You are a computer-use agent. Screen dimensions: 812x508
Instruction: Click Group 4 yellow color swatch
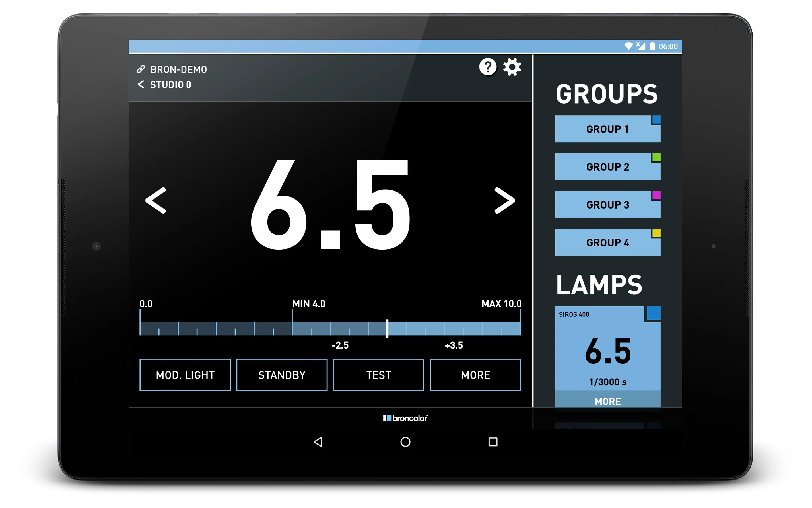[x=656, y=233]
